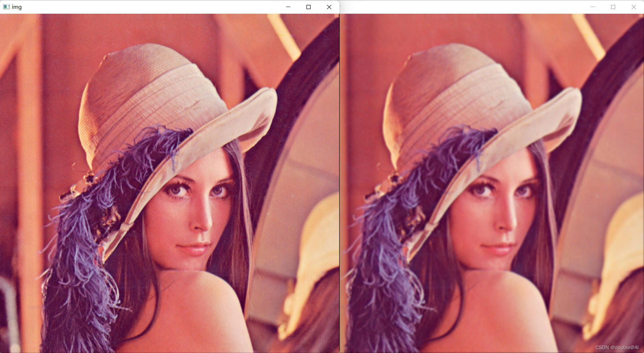Maximize the untitled right window

[x=613, y=7]
